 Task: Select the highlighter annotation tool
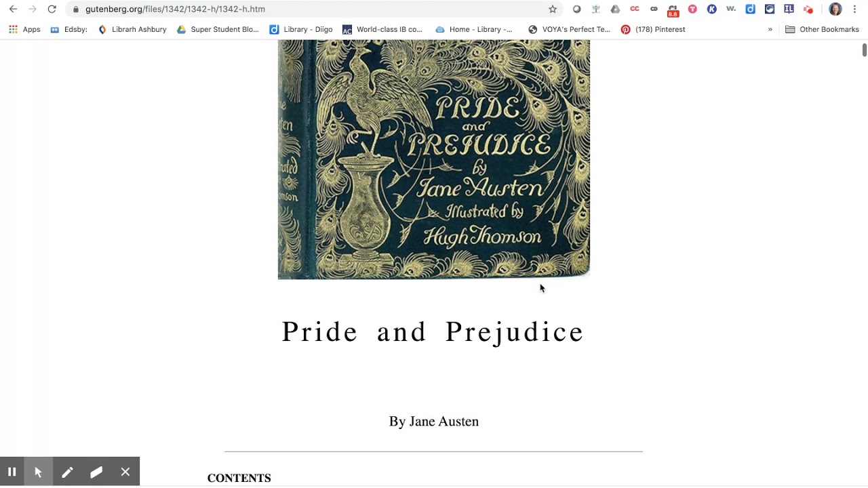96,472
